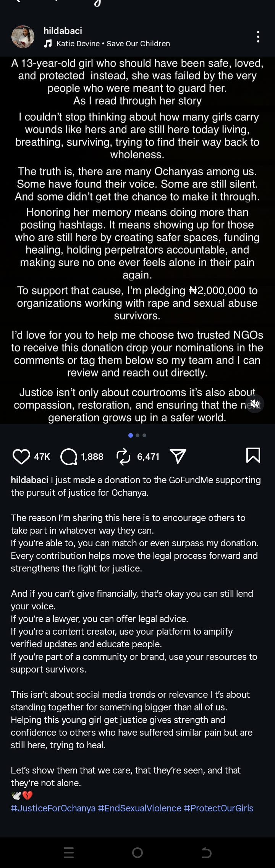Like the post with the heart icon
Image resolution: width=275 pixels, height=868 pixels.
click(x=21, y=456)
